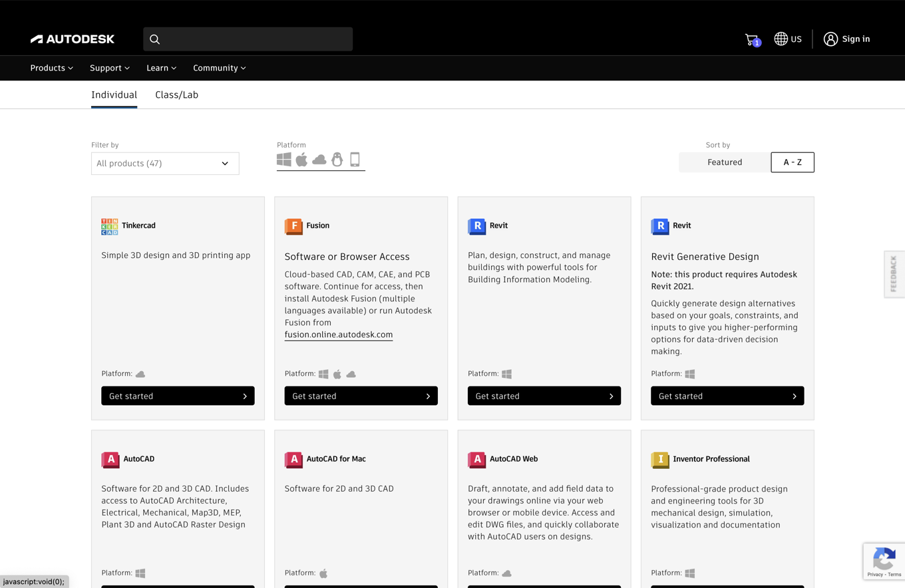Open fusion.online.autodesk.com link
The image size is (905, 588).
339,335
